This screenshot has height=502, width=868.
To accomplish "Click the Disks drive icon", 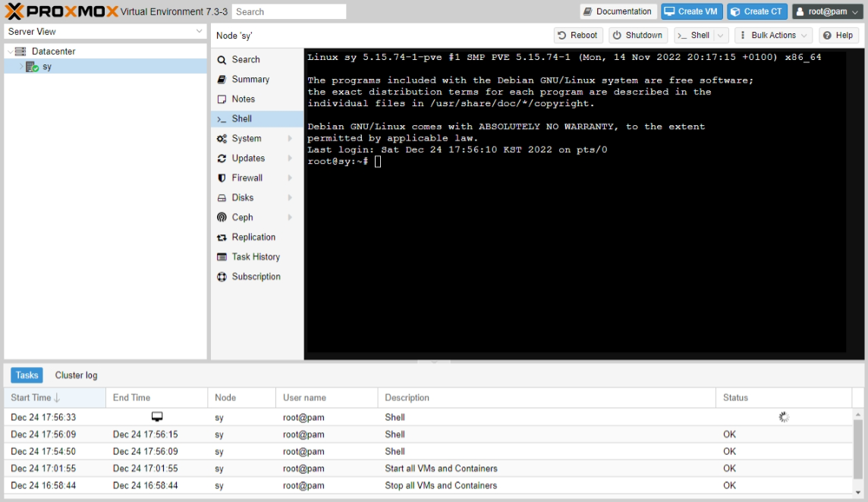I will [222, 198].
